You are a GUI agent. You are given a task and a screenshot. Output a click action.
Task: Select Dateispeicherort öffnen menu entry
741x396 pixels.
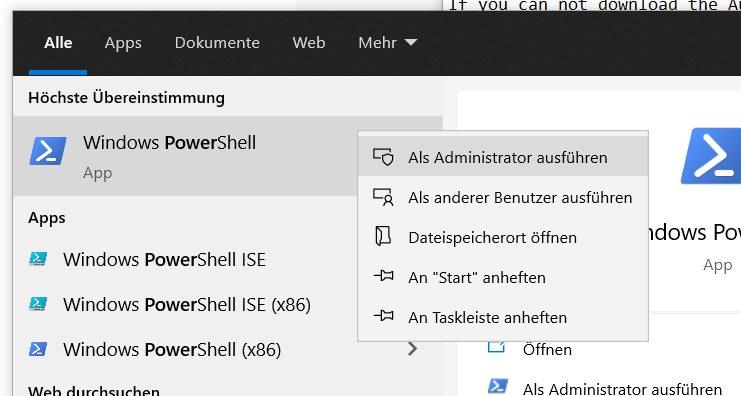[x=503, y=237]
